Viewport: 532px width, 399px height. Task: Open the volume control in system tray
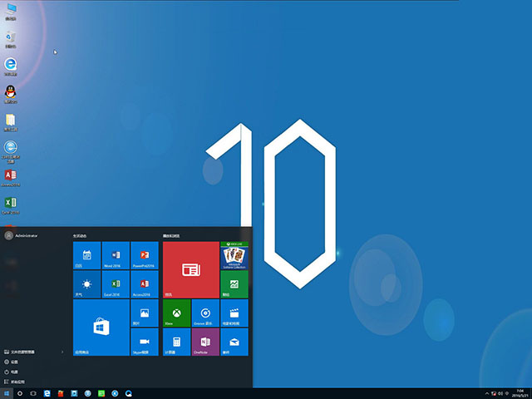pyautogui.click(x=500, y=393)
